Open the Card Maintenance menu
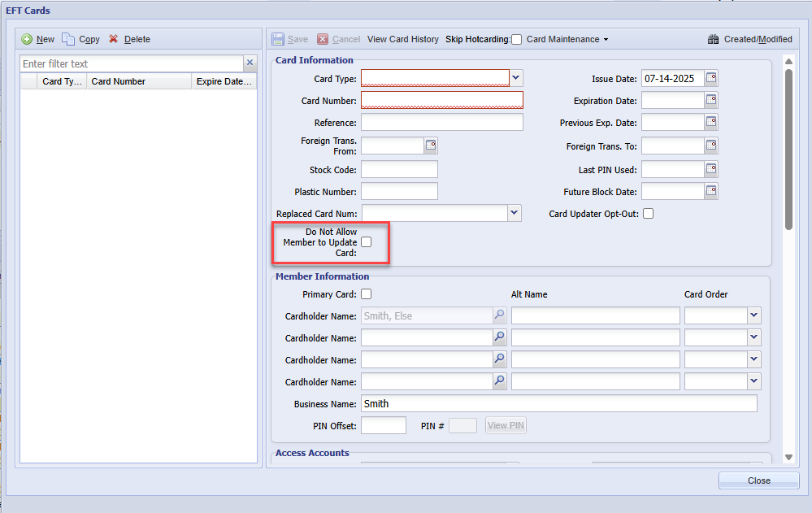This screenshot has height=513, width=812. coord(567,39)
